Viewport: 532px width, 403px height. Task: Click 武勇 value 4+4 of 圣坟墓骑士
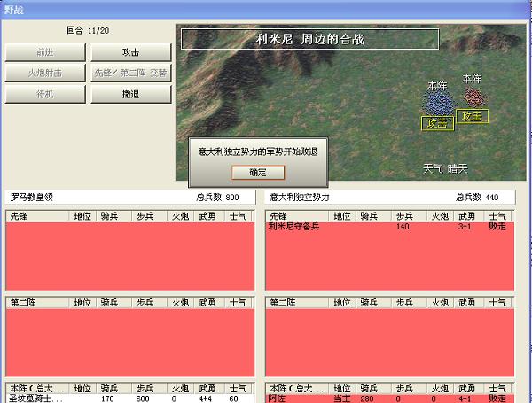coord(205,399)
